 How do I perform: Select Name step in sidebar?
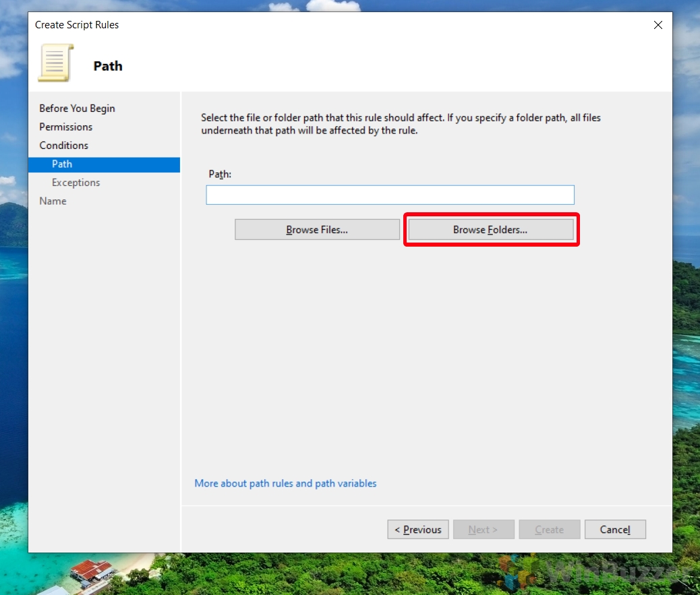click(x=53, y=201)
